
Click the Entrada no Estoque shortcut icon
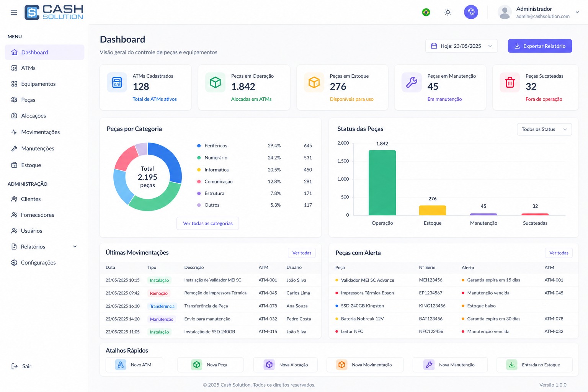[512, 365]
